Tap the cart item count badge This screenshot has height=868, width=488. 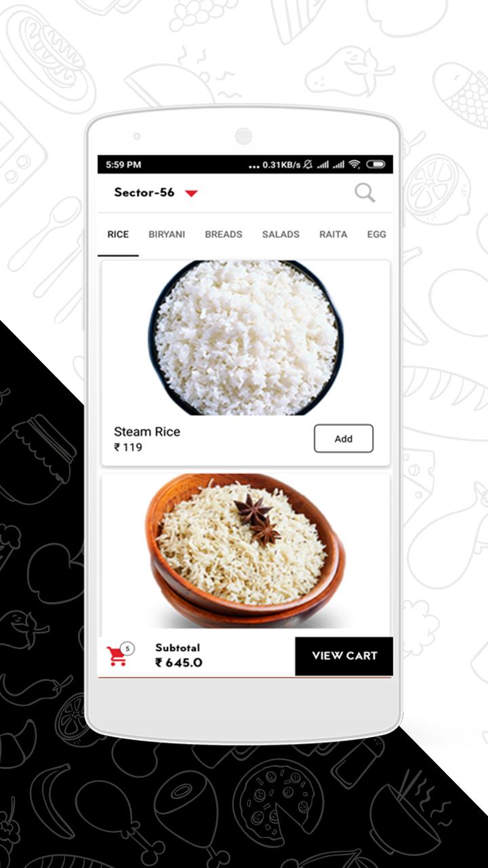point(127,648)
